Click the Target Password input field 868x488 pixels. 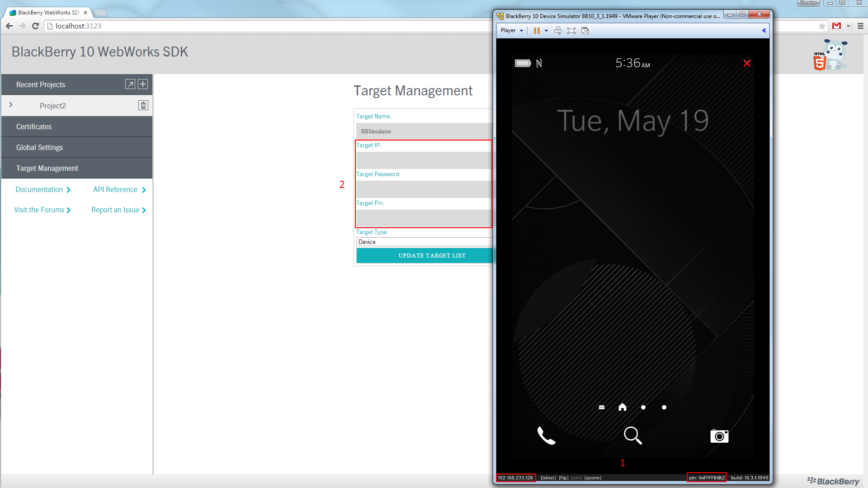424,189
